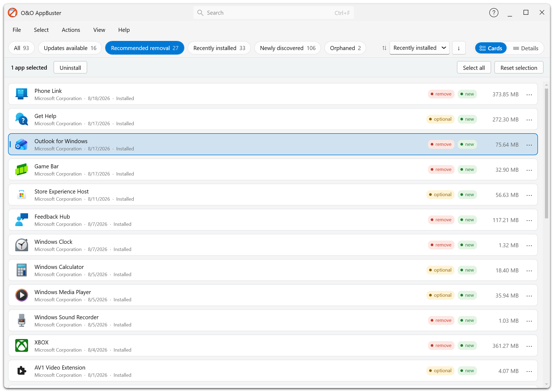The height and width of the screenshot is (392, 554).
Task: Filter by Recently installed 33
Action: coord(219,48)
